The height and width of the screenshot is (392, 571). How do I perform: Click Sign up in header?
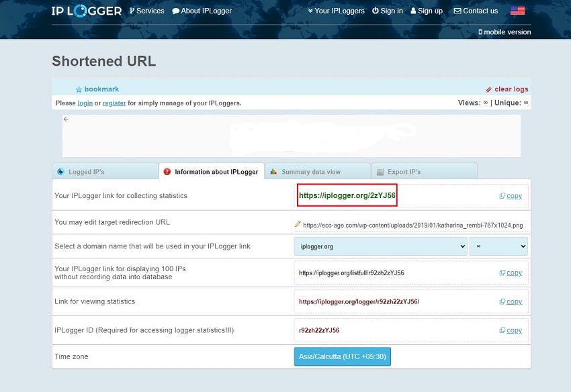point(427,11)
